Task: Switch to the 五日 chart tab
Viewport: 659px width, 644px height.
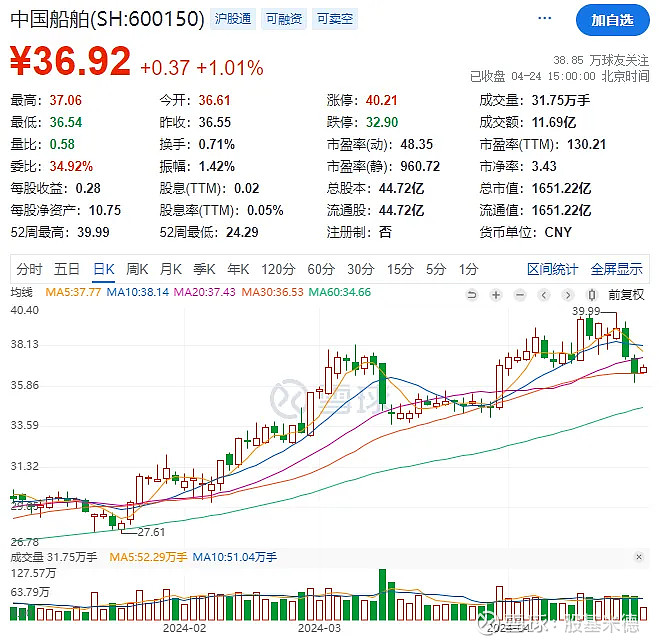Action: pyautogui.click(x=67, y=269)
